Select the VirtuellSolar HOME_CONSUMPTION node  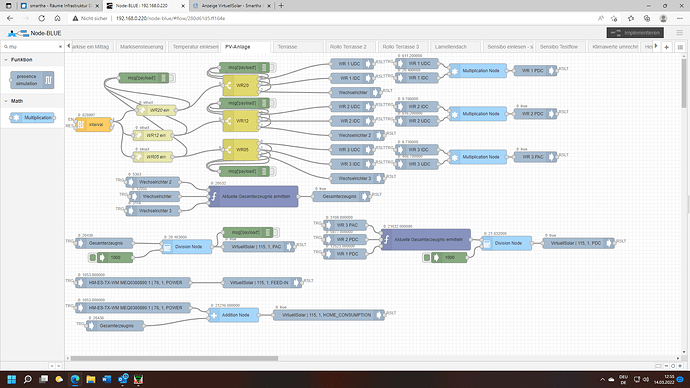329,315
